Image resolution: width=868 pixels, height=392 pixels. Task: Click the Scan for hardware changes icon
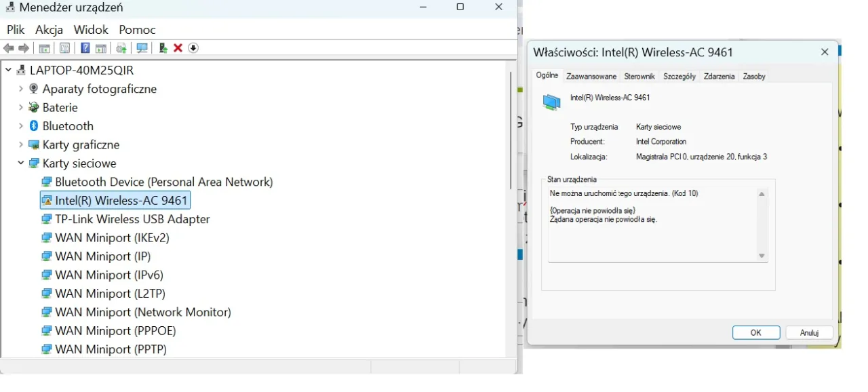[142, 47]
